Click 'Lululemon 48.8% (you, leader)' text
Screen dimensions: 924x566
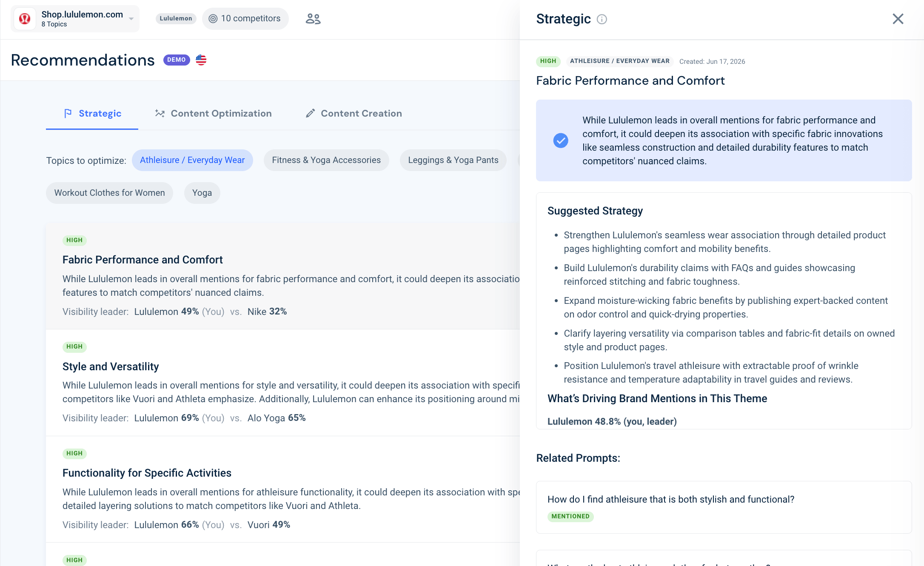click(612, 422)
